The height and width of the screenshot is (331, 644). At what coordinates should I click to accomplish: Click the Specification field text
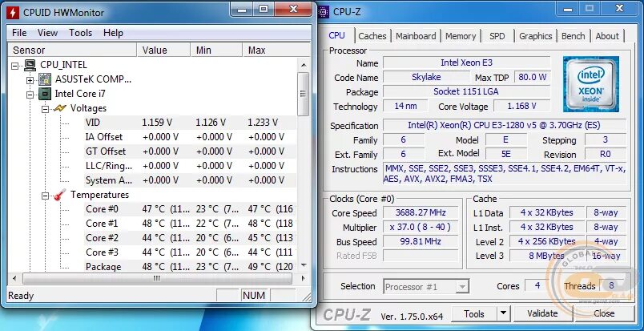coord(504,125)
